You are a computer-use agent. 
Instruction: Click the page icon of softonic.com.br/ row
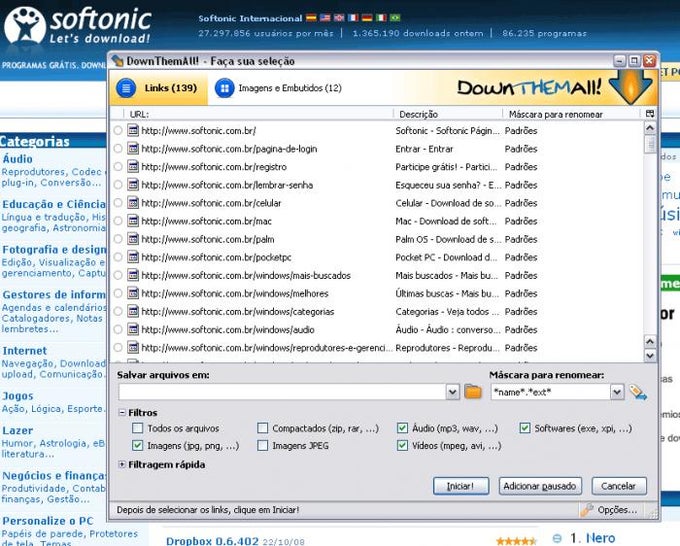[133, 130]
